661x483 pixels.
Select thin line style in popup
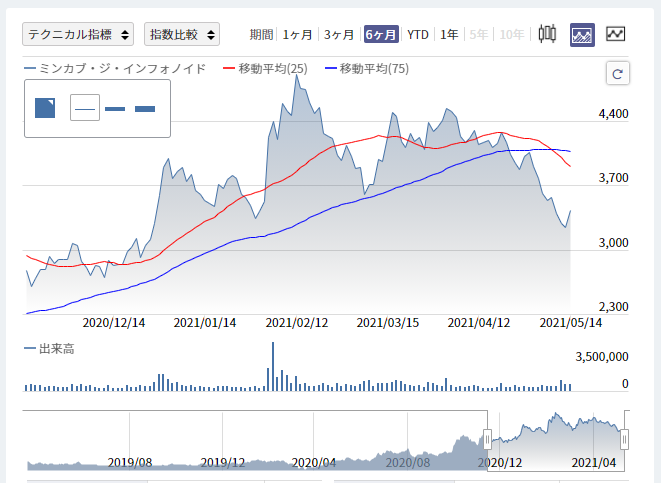tap(85, 108)
